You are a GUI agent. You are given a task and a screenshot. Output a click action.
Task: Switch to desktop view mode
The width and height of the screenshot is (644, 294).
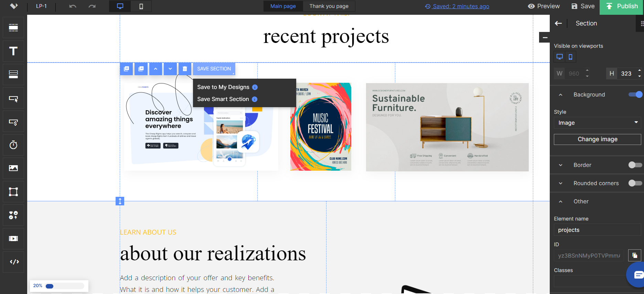(x=120, y=6)
